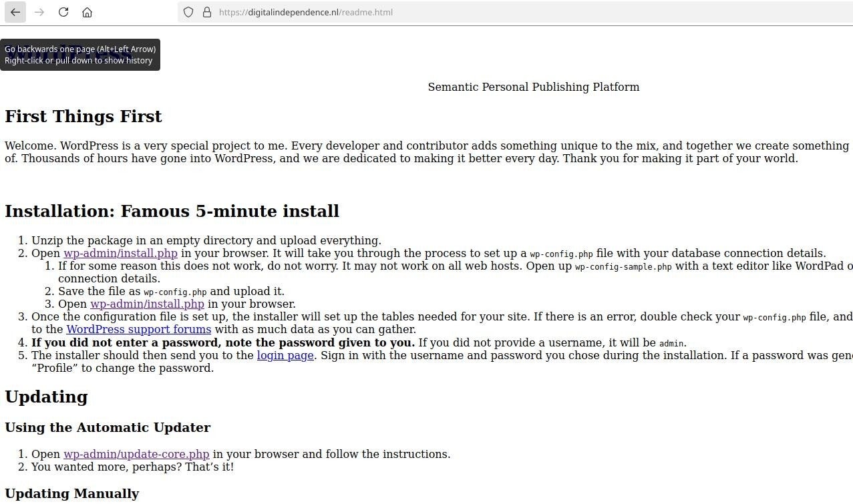
Task: Open the wp-admin/install.php link in the sub-step list
Action: coord(147,304)
